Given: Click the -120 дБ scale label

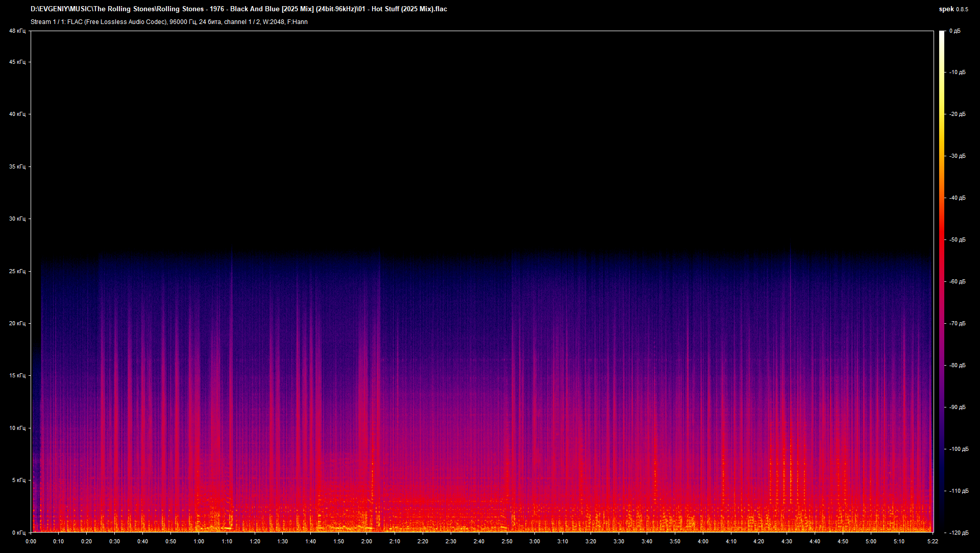Looking at the screenshot, I should pos(958,533).
